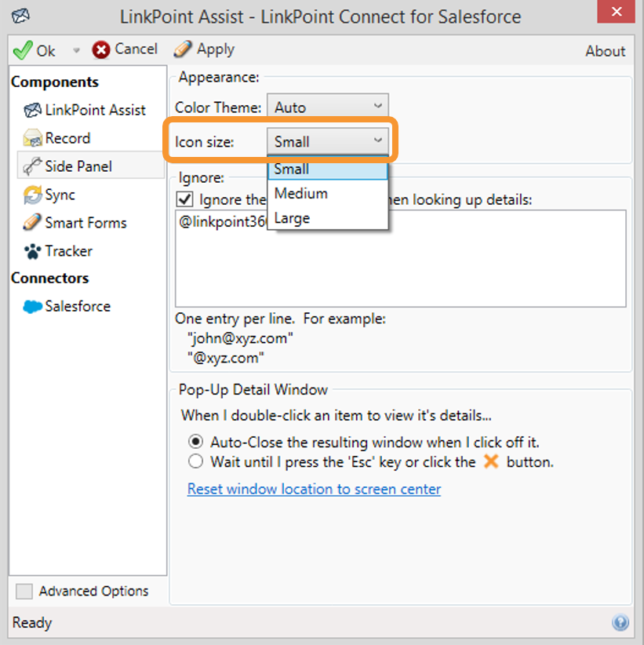Click the Ok button label
The height and width of the screenshot is (645, 644).
45,51
